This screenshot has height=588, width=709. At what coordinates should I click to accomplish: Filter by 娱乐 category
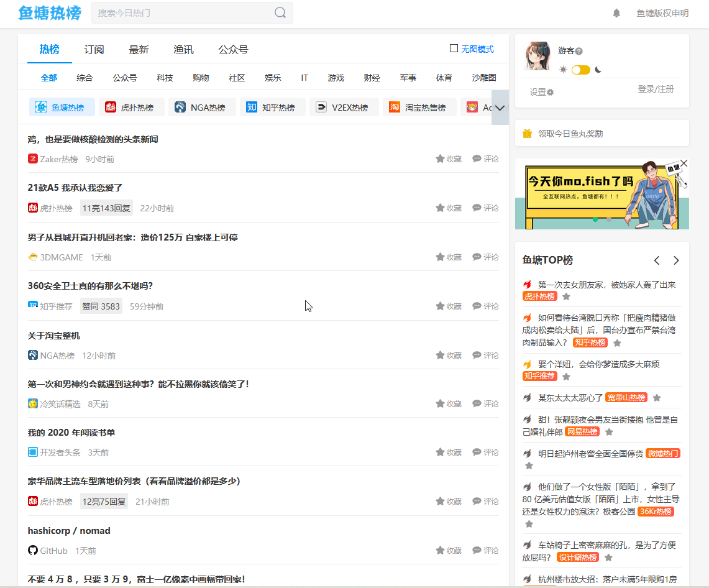[x=273, y=78]
